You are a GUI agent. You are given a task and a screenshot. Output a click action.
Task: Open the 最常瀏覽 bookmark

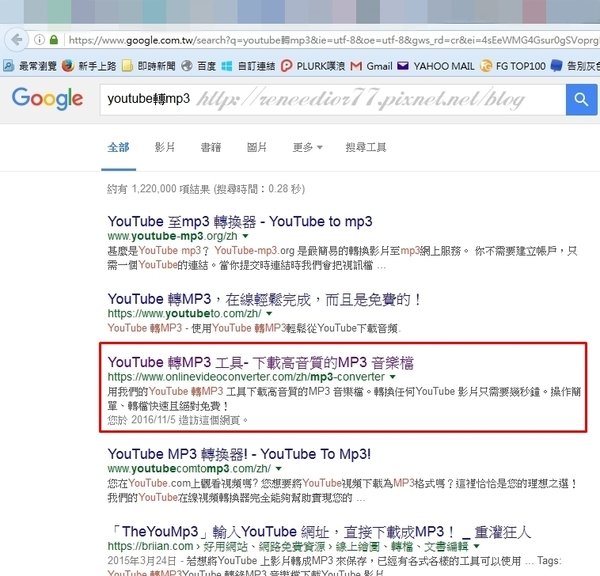point(31,66)
